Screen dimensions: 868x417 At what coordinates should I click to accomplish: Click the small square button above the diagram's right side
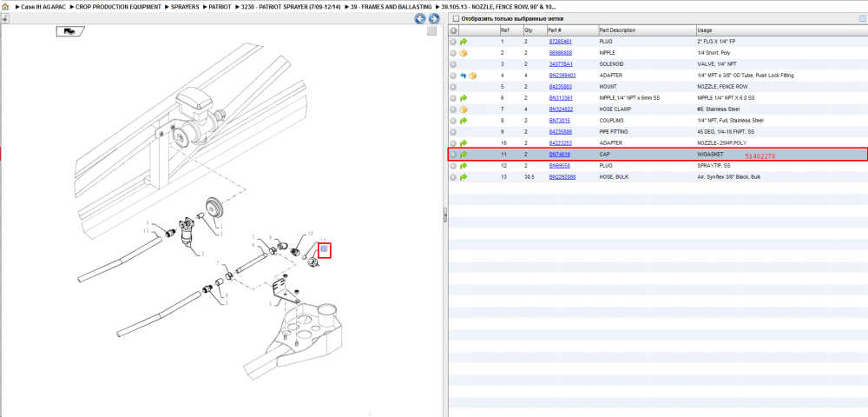(431, 31)
